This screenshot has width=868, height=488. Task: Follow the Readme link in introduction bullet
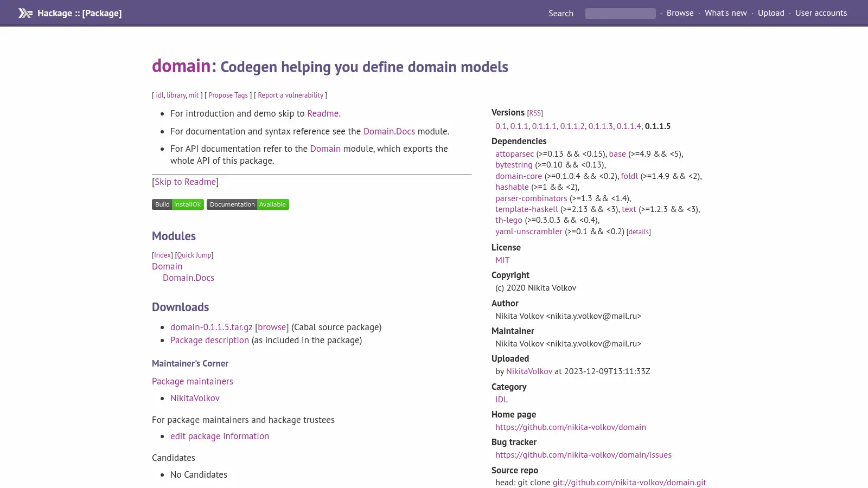323,114
